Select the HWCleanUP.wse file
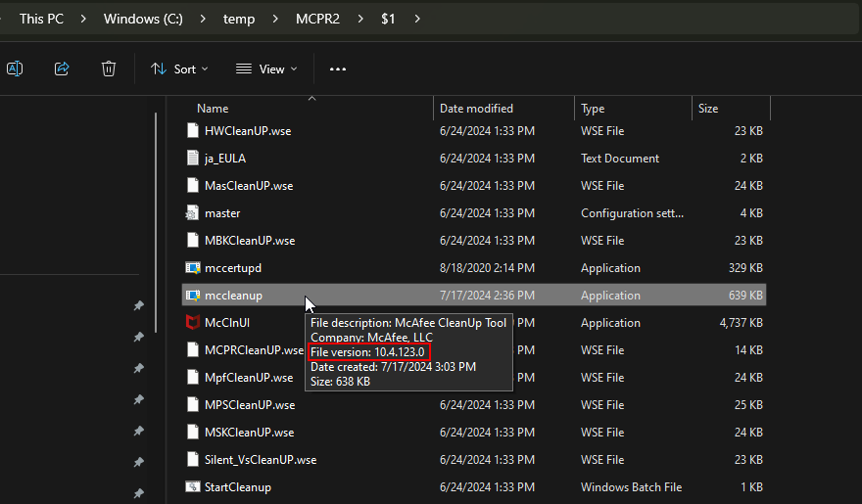 (x=249, y=130)
